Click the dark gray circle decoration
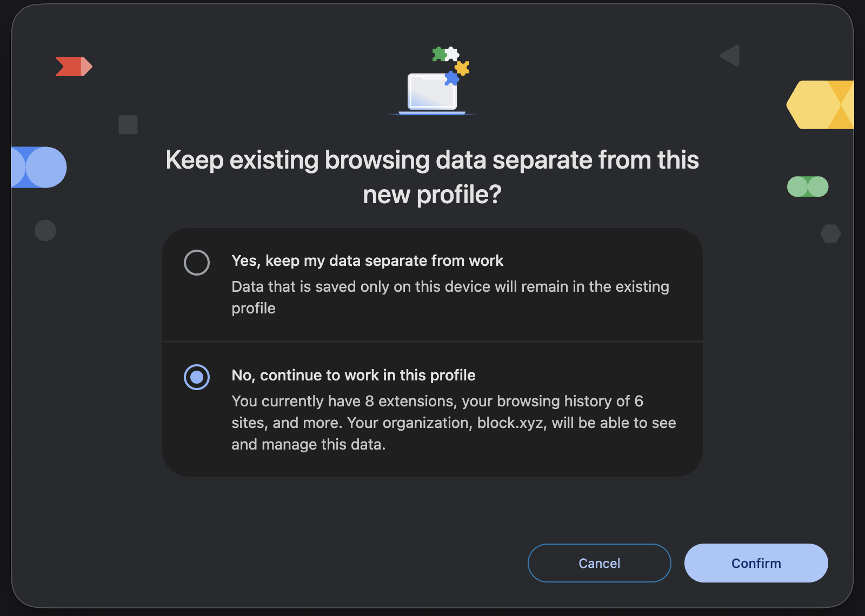Viewport: 865px width, 616px height. click(45, 231)
